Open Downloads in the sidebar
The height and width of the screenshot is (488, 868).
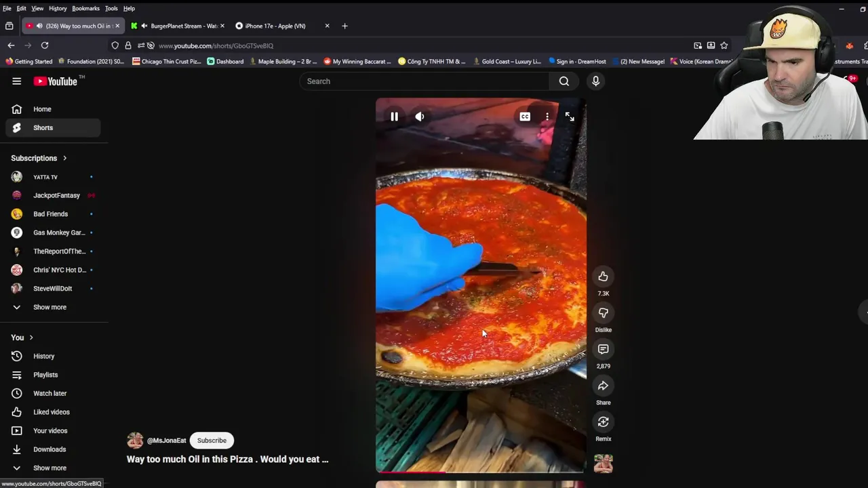point(53,449)
